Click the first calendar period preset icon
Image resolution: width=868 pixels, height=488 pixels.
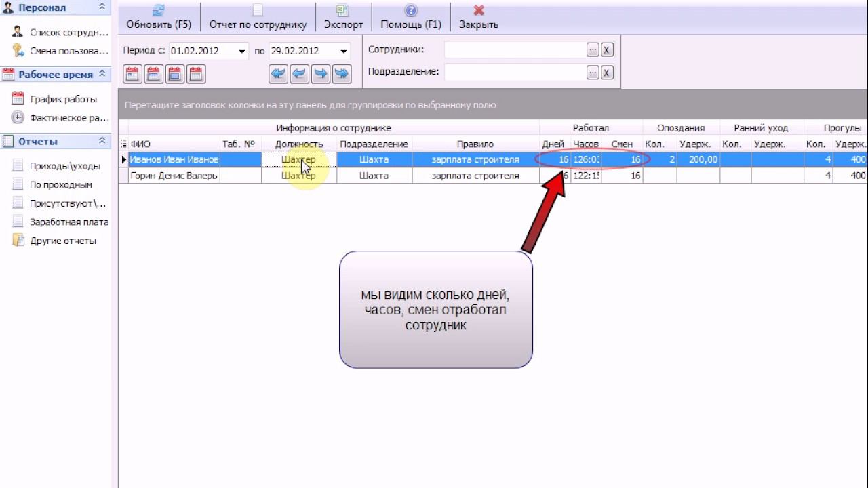pos(133,74)
